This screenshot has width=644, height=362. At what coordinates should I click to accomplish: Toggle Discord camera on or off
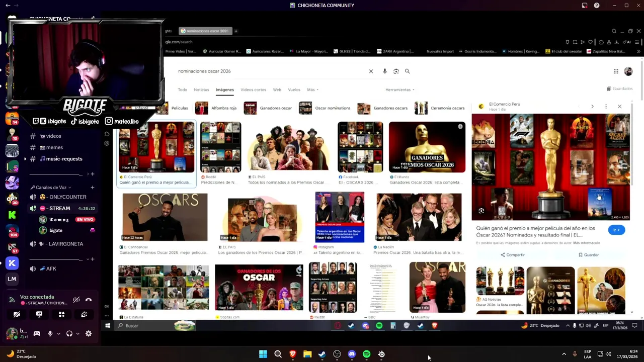pos(17,314)
